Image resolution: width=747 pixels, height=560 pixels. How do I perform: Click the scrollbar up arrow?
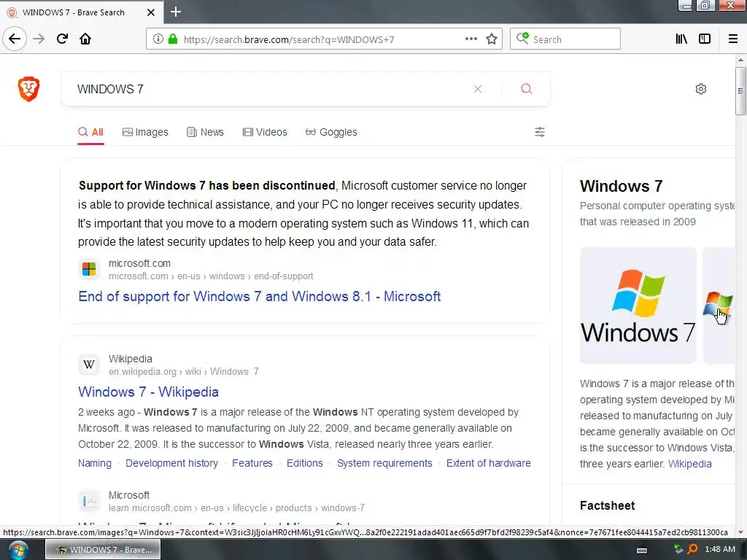[740, 60]
